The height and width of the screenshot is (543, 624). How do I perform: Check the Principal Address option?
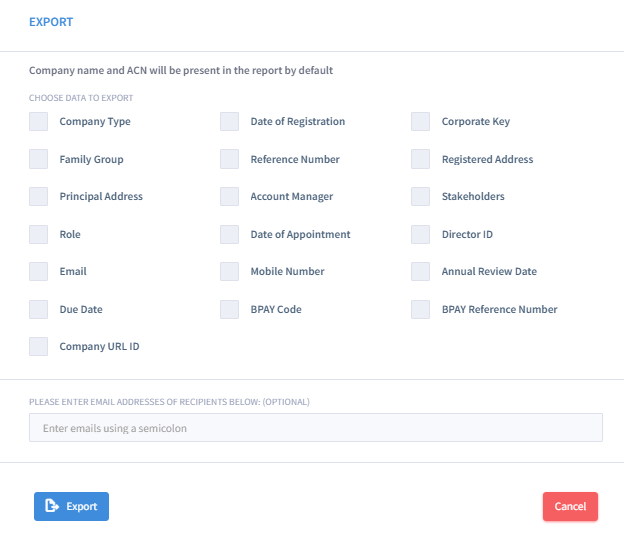pos(39,196)
